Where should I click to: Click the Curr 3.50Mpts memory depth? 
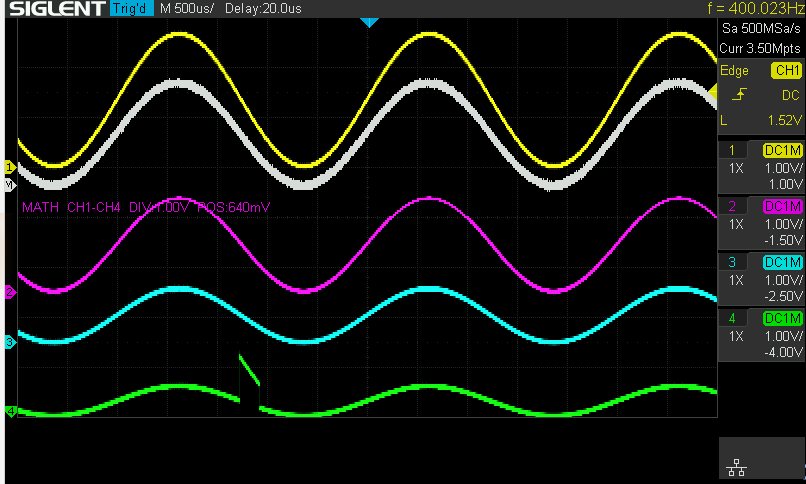760,48
